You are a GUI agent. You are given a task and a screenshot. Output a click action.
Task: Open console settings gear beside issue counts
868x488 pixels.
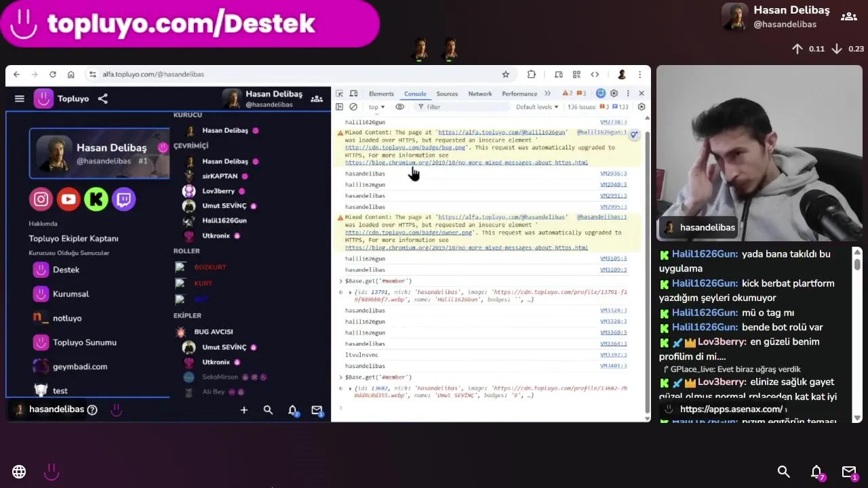pos(642,107)
